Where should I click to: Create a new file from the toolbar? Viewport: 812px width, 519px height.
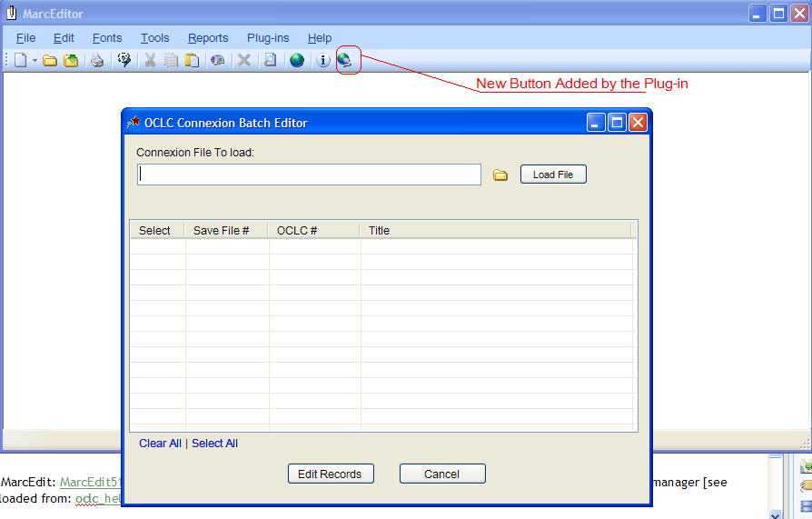click(x=20, y=60)
